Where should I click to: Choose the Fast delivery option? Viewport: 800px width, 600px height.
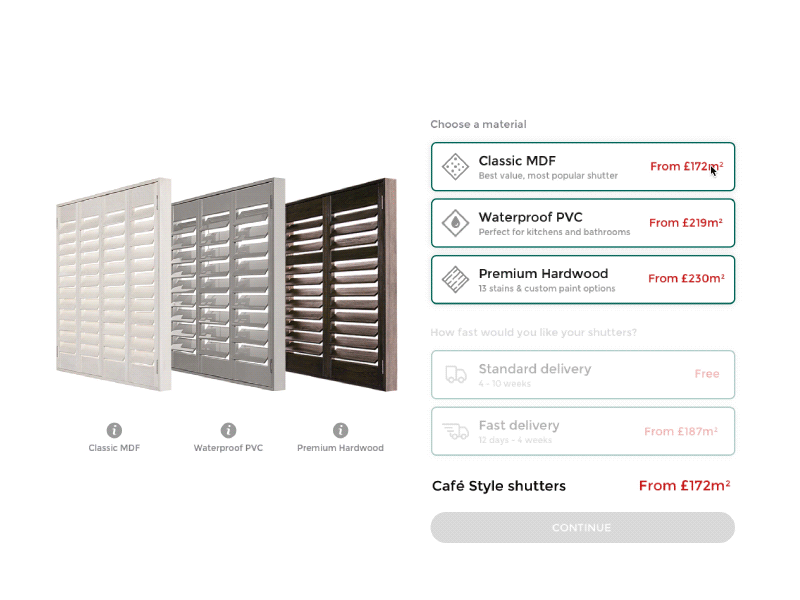(x=582, y=430)
